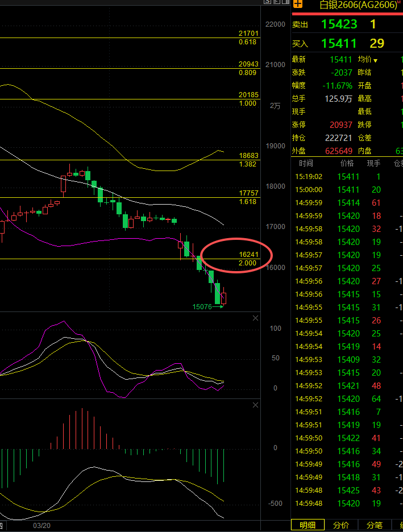Select the 幅度 value -11.67%
Viewport: 403px width, 532px height.
(338, 85)
